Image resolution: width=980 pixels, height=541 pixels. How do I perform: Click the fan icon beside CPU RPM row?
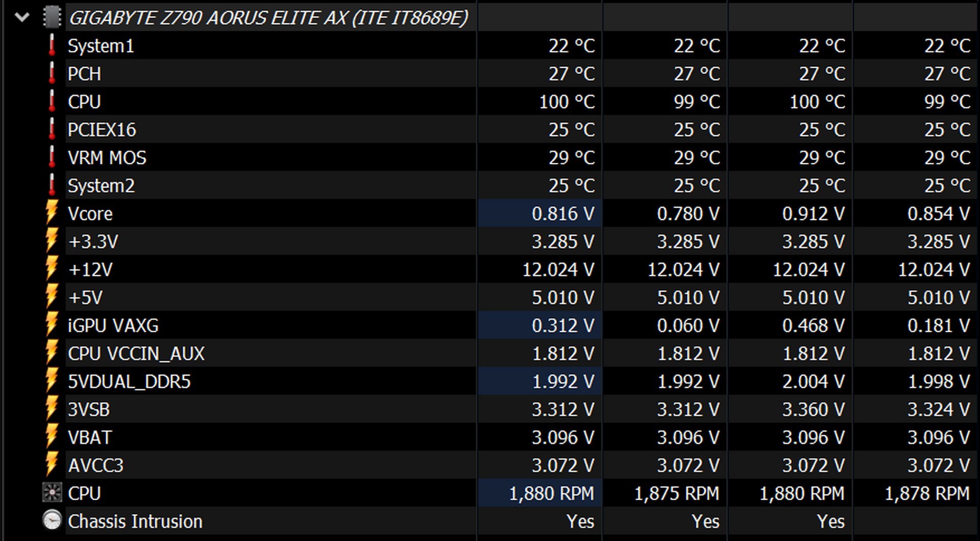pyautogui.click(x=52, y=493)
